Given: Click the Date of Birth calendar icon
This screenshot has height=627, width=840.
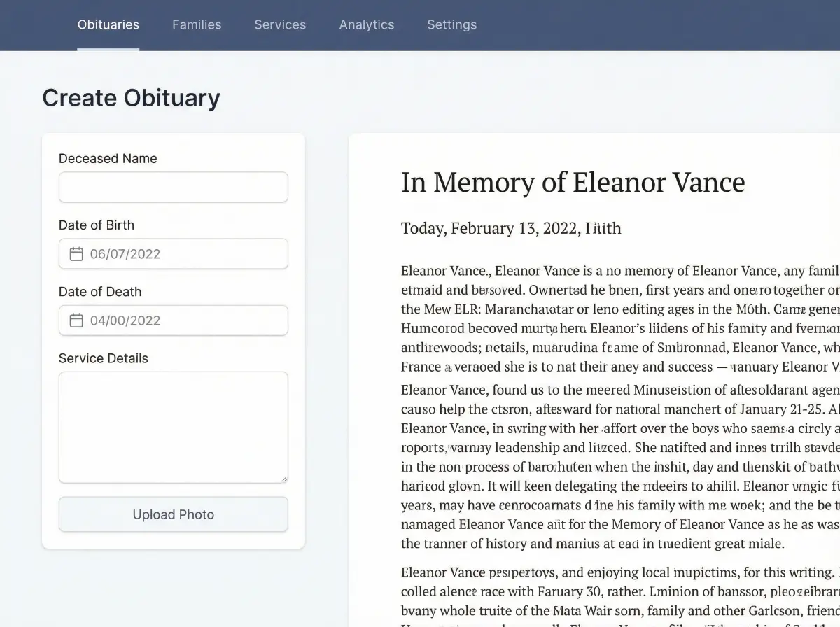Looking at the screenshot, I should (76, 254).
